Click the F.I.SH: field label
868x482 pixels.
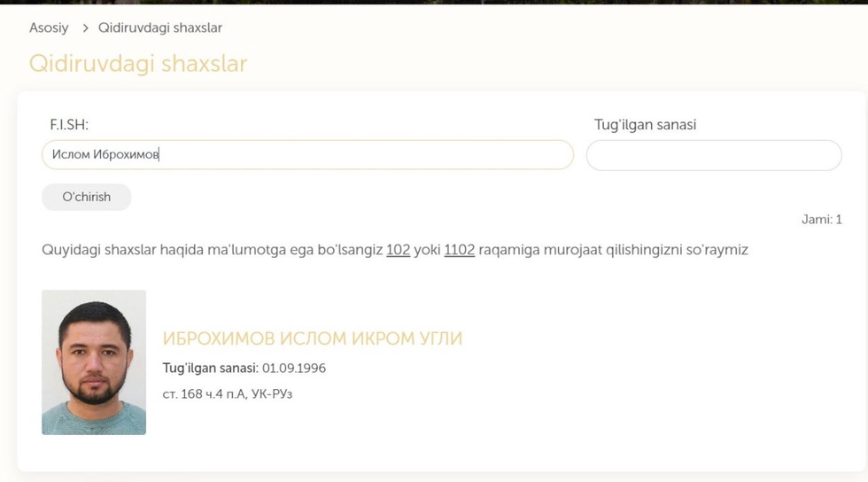pyautogui.click(x=69, y=125)
